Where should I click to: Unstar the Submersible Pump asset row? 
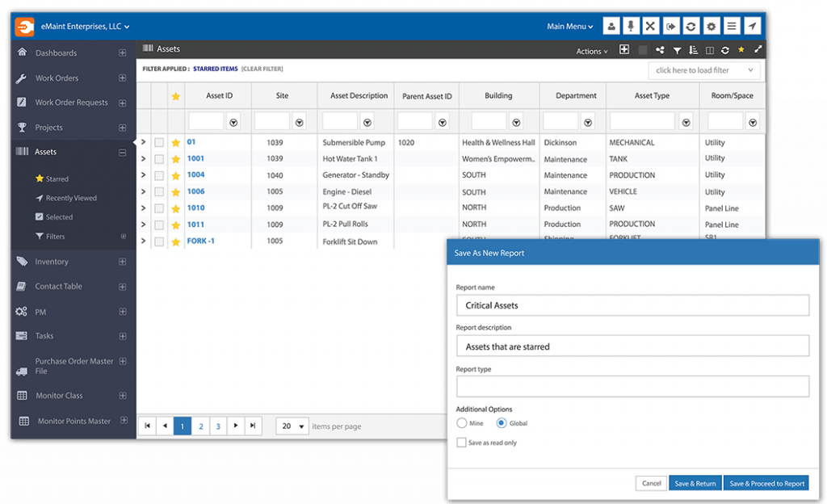coord(175,143)
